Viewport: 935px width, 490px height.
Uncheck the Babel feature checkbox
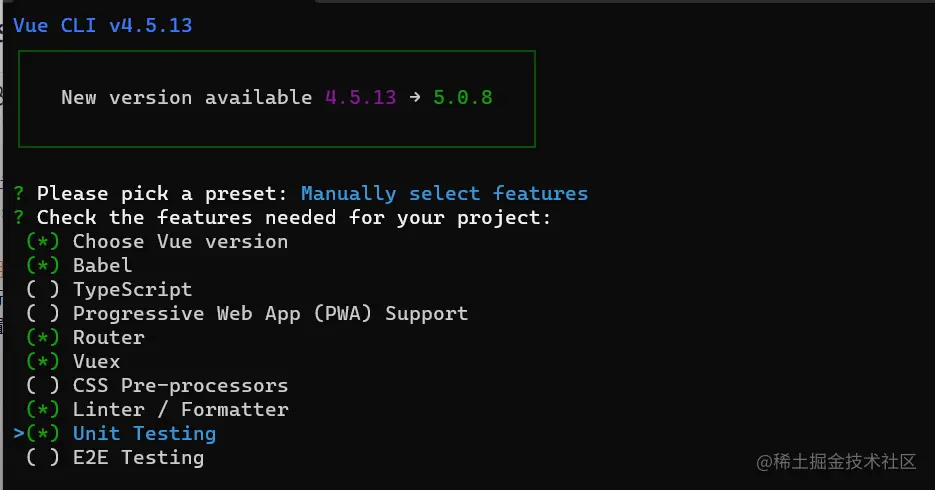point(43,266)
